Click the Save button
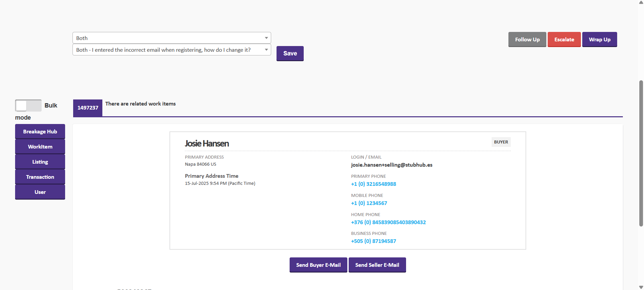644x290 pixels. click(290, 53)
